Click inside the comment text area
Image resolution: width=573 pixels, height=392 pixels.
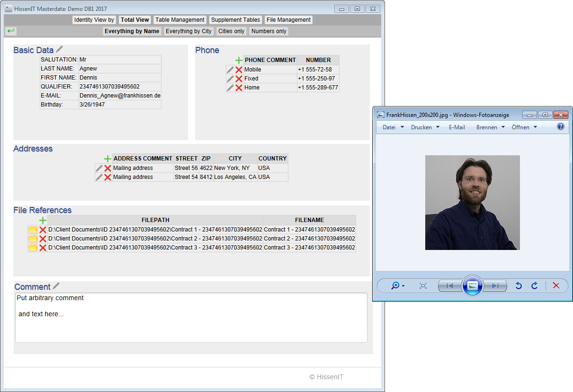pyautogui.click(x=191, y=317)
